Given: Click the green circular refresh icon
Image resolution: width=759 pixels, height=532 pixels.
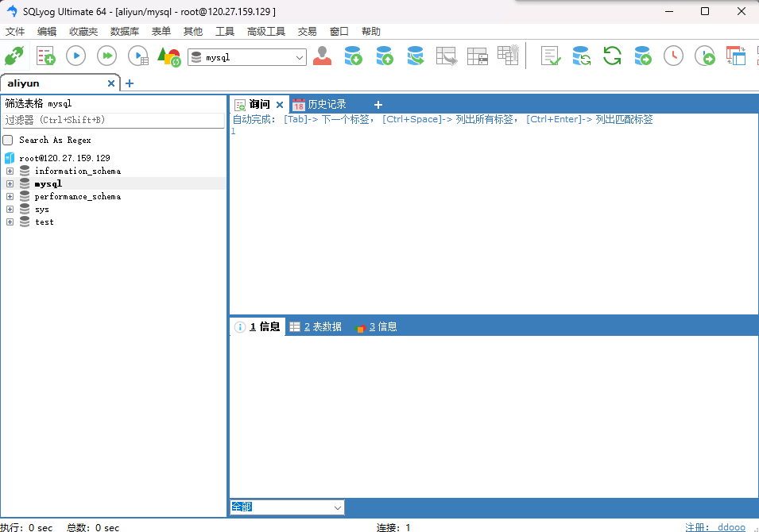Looking at the screenshot, I should (612, 56).
